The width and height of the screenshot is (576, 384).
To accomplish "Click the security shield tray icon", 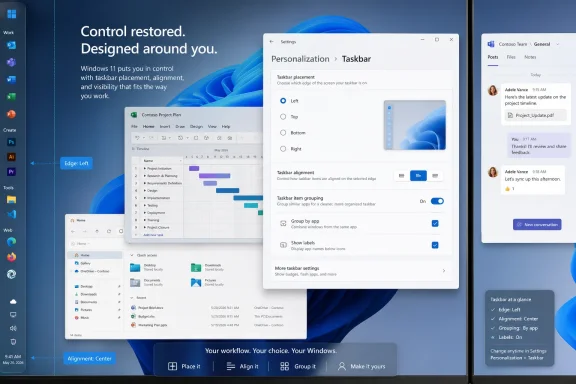I will click(13, 342).
